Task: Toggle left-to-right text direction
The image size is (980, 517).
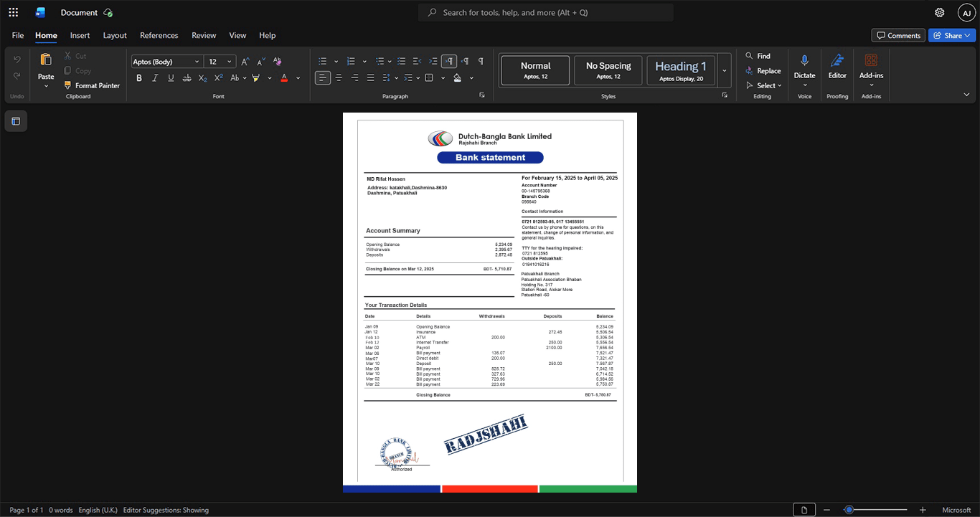Action: pos(449,62)
